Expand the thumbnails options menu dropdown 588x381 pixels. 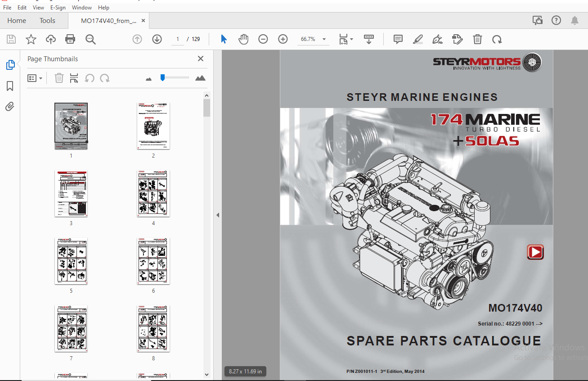click(35, 78)
